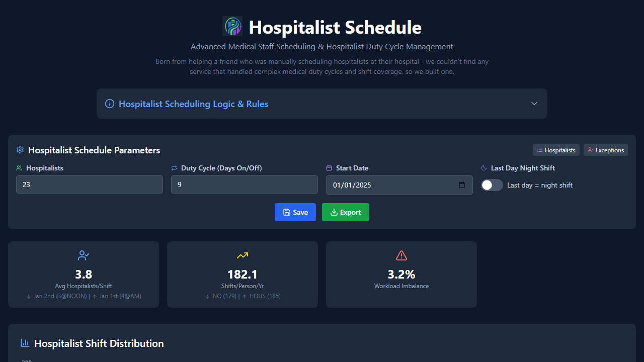The image size is (644, 362).
Task: Click the warning triangle icon above Workload Imbalance
Action: (x=401, y=255)
